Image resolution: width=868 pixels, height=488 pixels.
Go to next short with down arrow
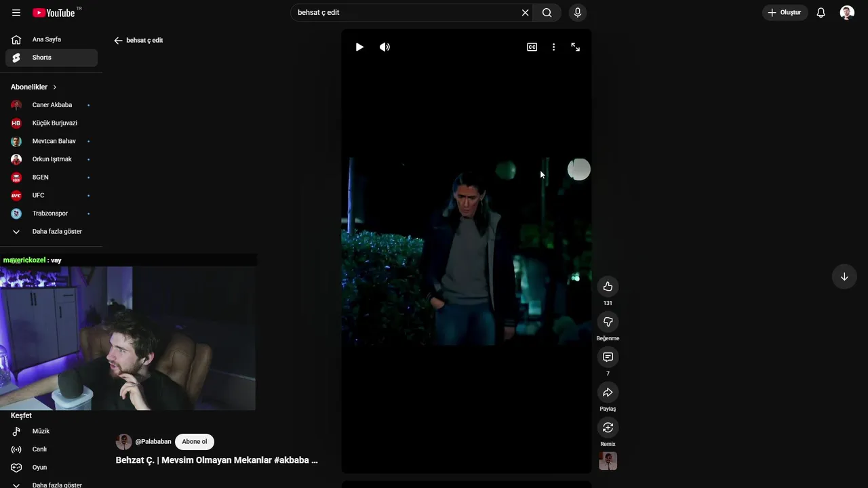point(844,277)
